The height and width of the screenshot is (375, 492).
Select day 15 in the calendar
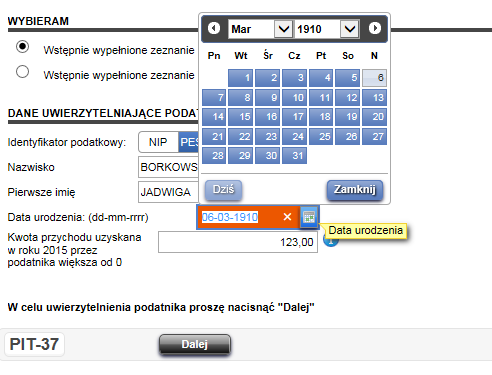(241, 117)
